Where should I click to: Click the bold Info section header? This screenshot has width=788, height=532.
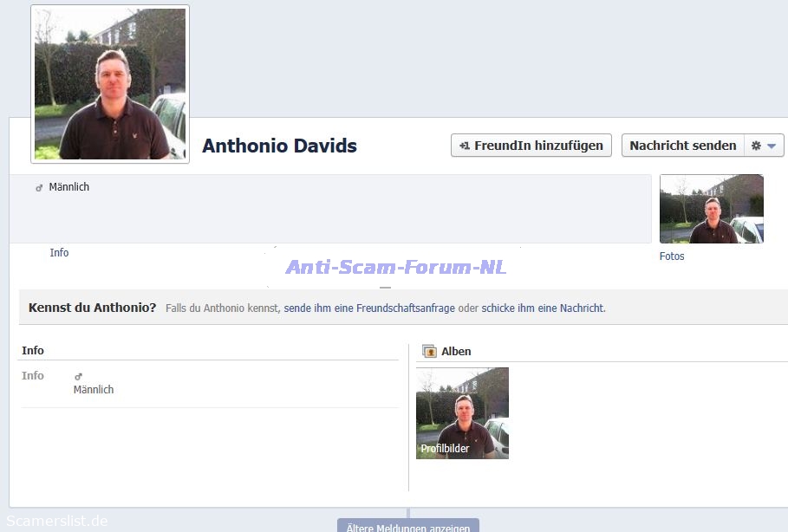(33, 351)
